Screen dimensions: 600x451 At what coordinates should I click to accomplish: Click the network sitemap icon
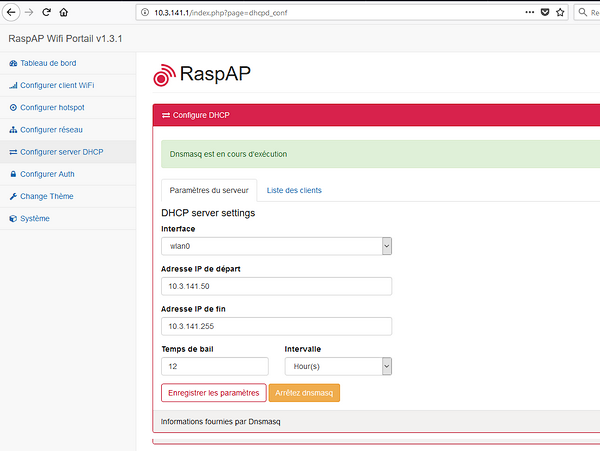click(x=13, y=130)
